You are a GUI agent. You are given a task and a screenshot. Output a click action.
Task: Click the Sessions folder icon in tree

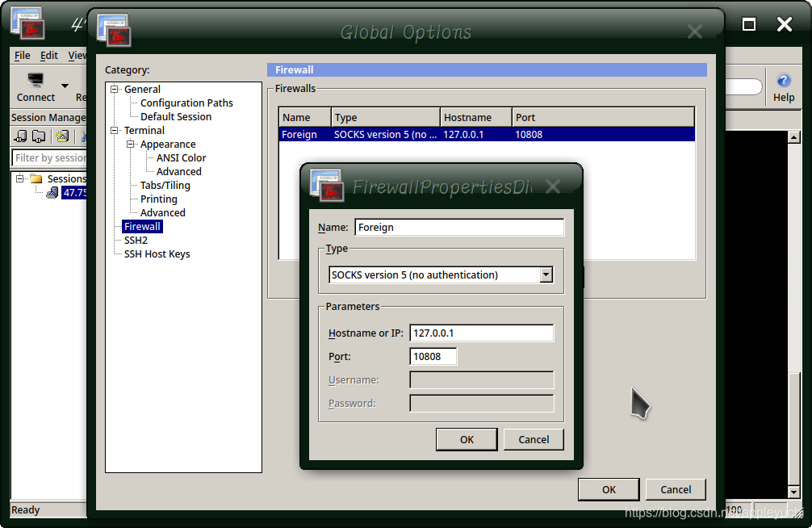[36, 178]
